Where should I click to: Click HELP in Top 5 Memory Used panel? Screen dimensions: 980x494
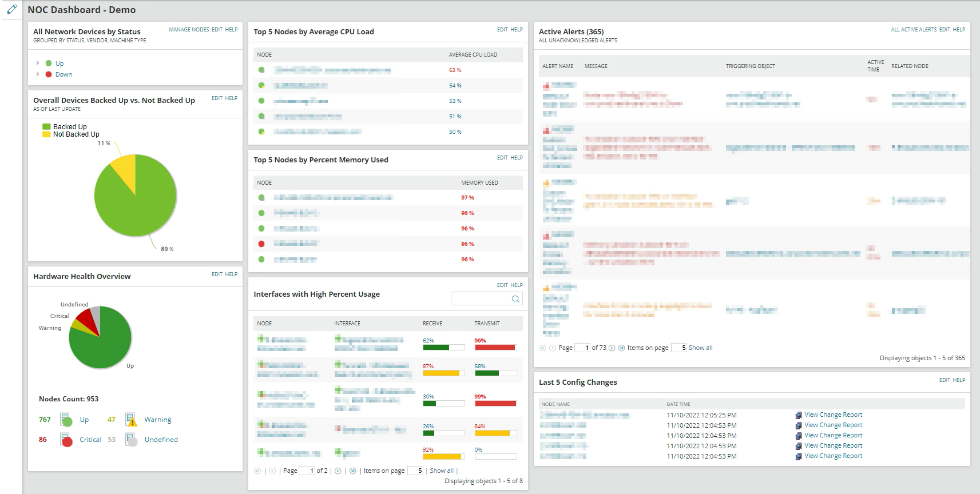pyautogui.click(x=517, y=158)
